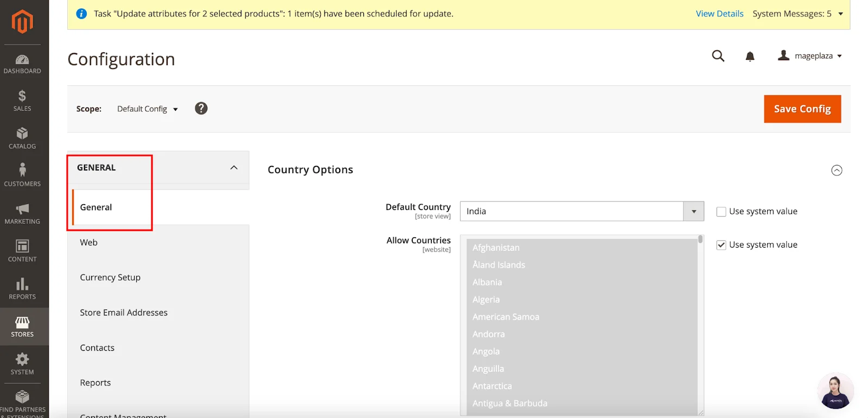Select the Contacts configuration tab
Screen dimensions: 868x418
tap(158, 348)
